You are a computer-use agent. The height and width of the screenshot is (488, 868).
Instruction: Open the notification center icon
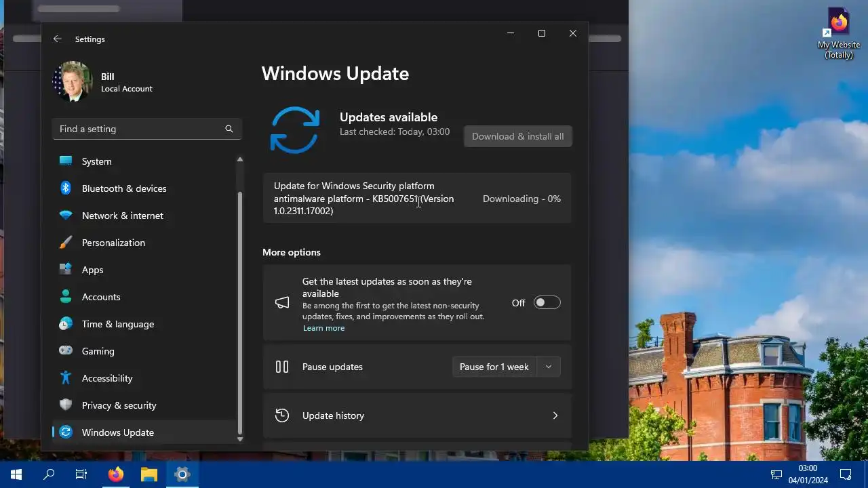(x=846, y=474)
